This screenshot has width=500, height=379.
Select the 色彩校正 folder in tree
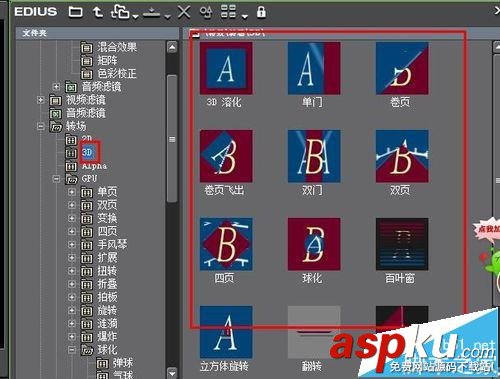tap(109, 74)
